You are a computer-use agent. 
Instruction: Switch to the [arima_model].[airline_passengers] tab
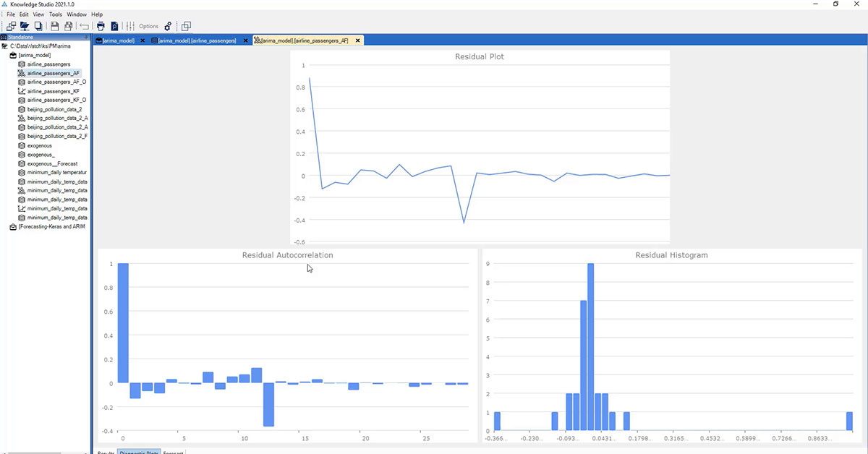click(x=197, y=40)
